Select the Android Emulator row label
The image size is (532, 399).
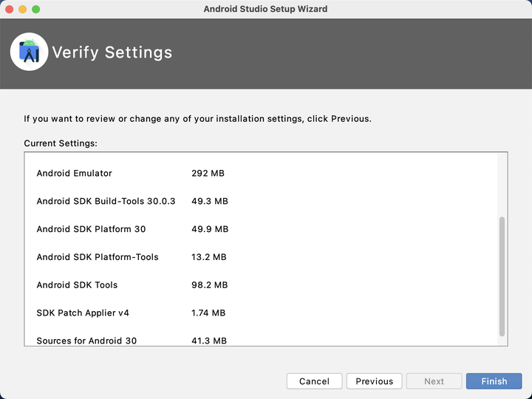(x=75, y=174)
